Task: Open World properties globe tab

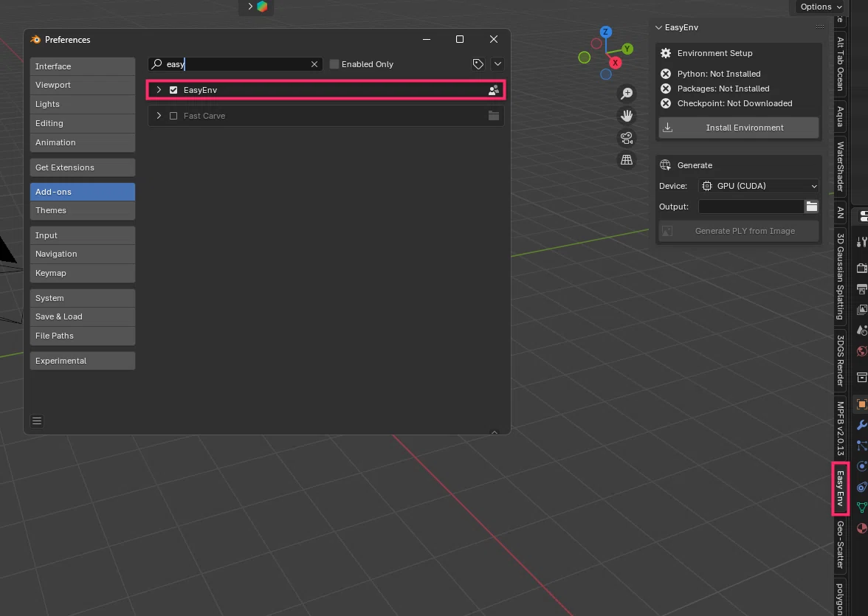Action: (x=862, y=351)
